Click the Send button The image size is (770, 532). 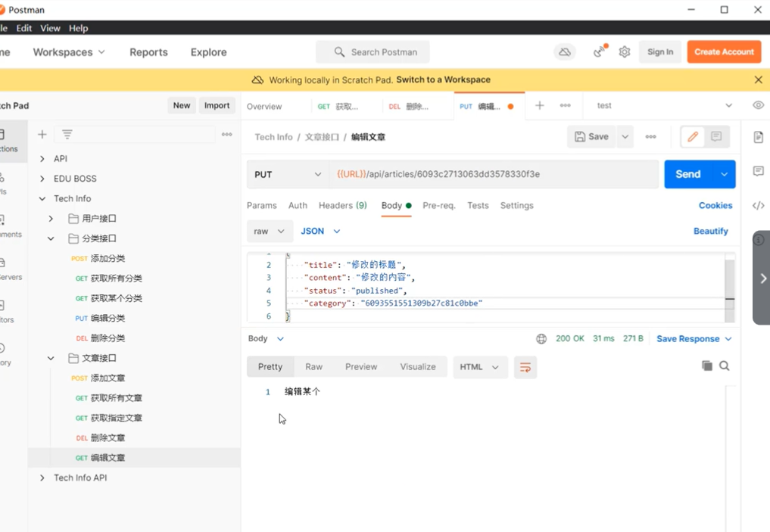coord(688,174)
